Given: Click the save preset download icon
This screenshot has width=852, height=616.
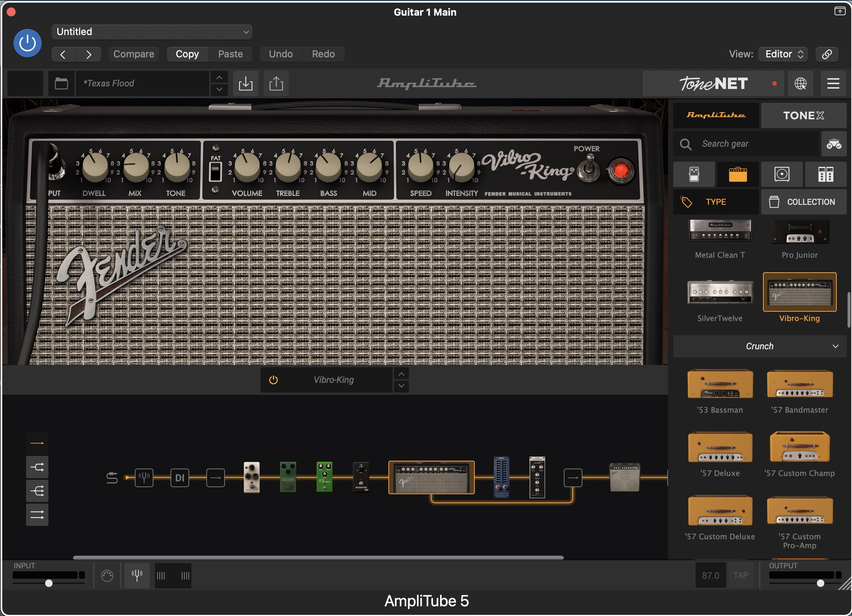Looking at the screenshot, I should (x=246, y=83).
